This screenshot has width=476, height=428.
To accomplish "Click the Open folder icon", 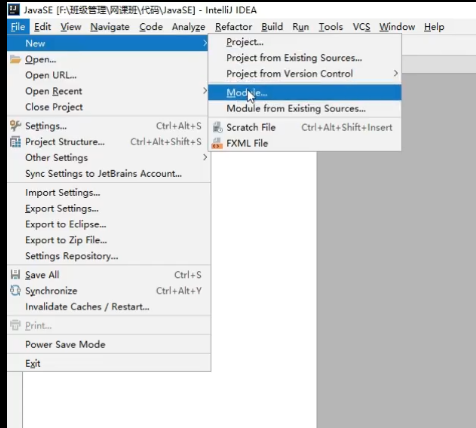I will [15, 59].
